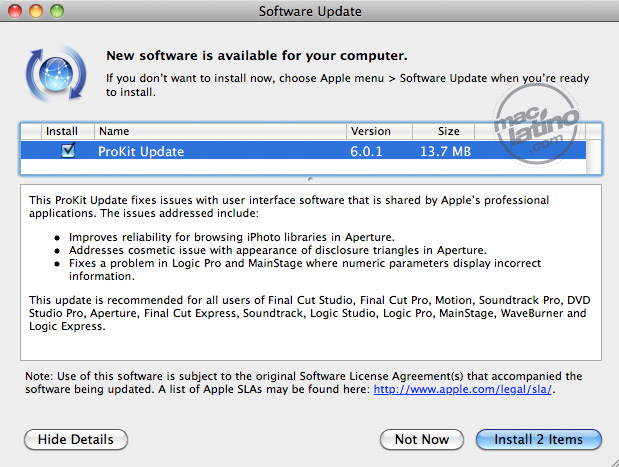The width and height of the screenshot is (619, 467).
Task: Sort by Version column header
Action: point(379,131)
